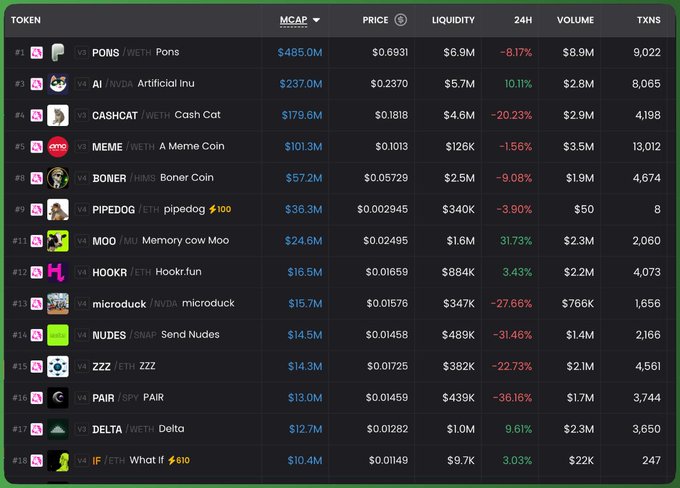Screen dimensions: 680x488
Task: Click the pink DEX icon in HOOKR row
Action: click(x=36, y=272)
